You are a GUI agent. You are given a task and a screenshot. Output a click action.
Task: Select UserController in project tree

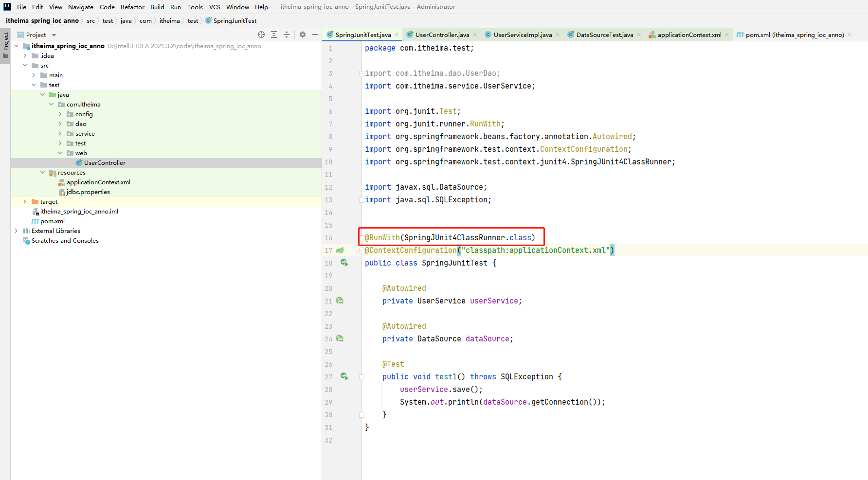tap(166, 162)
